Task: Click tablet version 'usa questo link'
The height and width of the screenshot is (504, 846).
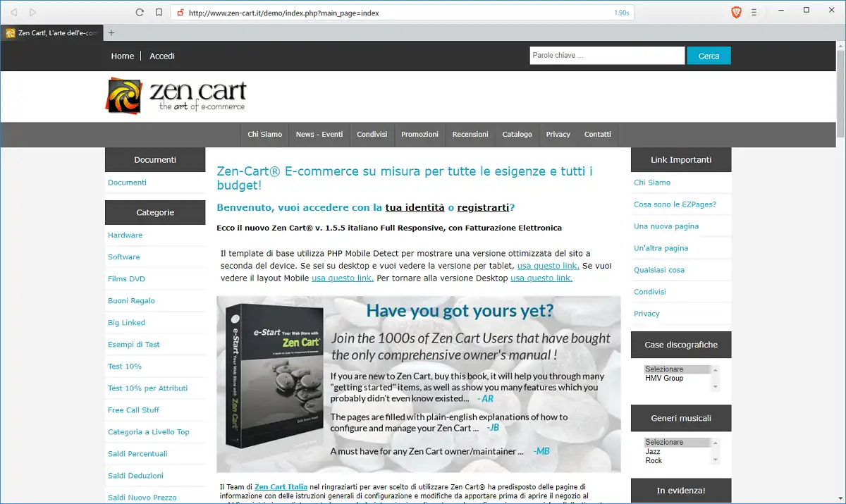Action: pyautogui.click(x=548, y=266)
